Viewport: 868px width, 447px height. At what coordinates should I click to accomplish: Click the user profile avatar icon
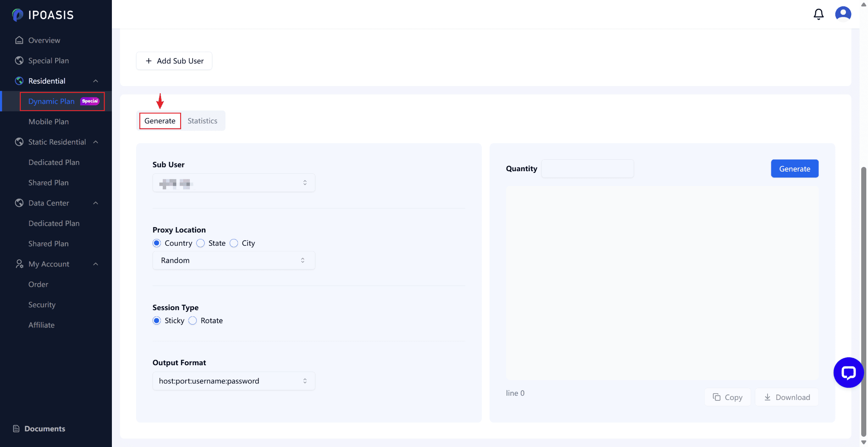tap(843, 14)
